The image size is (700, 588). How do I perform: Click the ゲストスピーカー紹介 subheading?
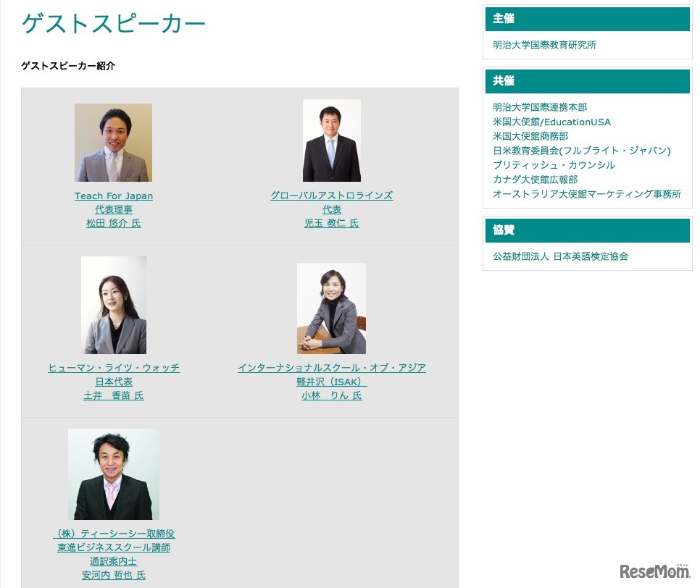click(x=68, y=66)
